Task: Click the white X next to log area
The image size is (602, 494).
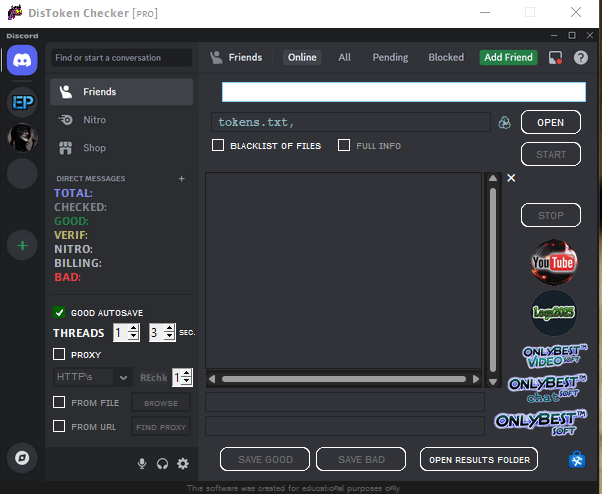Action: (511, 178)
